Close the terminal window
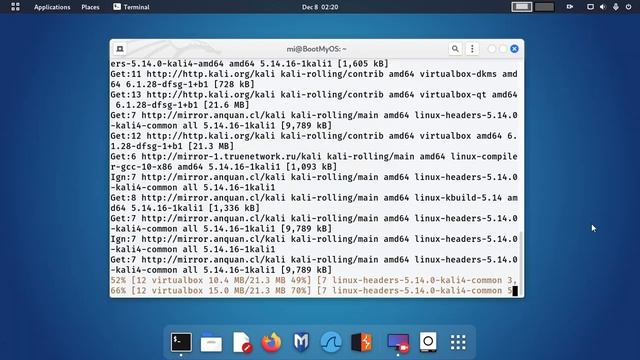 (514, 49)
